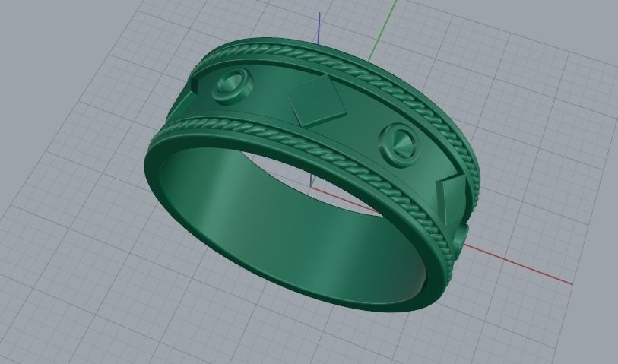Viewport: 618px width, 364px height.
Task: Click the blue Z axis line
Action: (319, 27)
